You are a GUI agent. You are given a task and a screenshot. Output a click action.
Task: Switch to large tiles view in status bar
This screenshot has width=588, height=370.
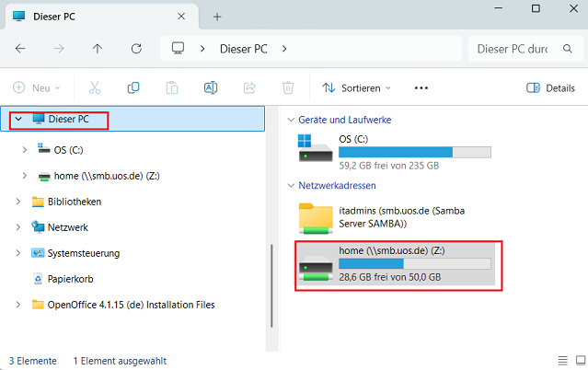pos(580,361)
